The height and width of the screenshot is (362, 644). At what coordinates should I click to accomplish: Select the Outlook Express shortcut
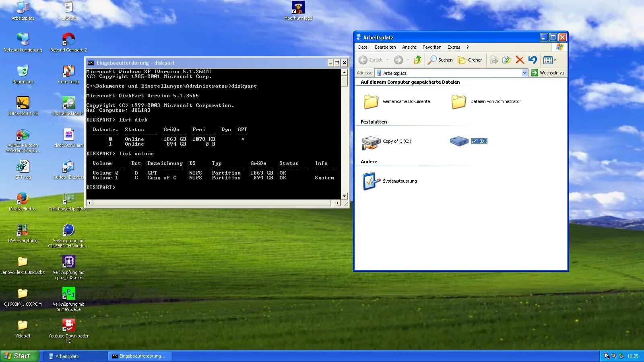point(68,170)
